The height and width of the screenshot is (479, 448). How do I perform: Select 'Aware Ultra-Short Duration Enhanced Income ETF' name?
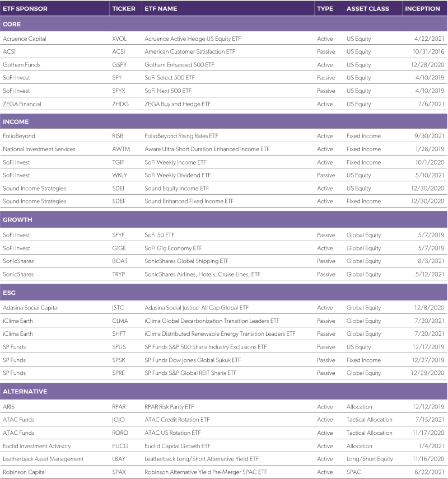click(x=207, y=149)
